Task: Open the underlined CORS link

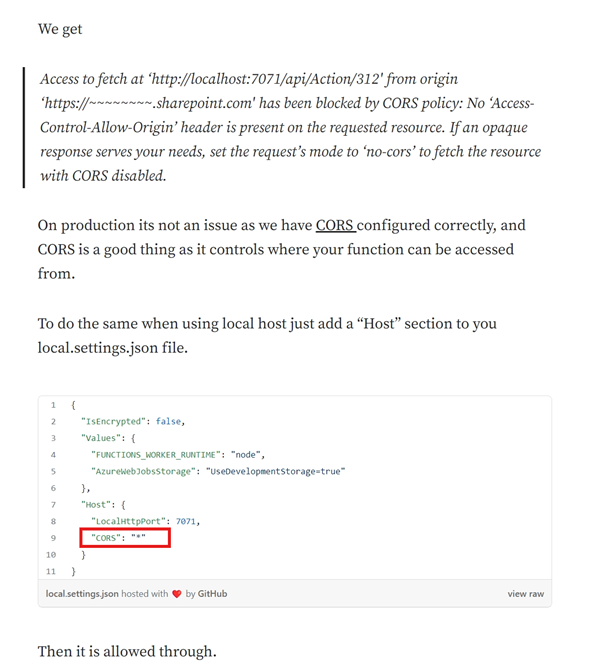Action: 336,226
